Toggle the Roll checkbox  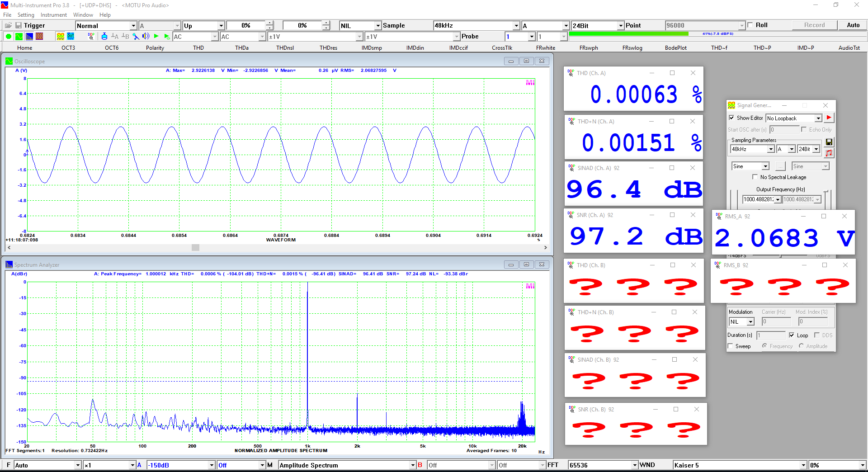point(750,25)
